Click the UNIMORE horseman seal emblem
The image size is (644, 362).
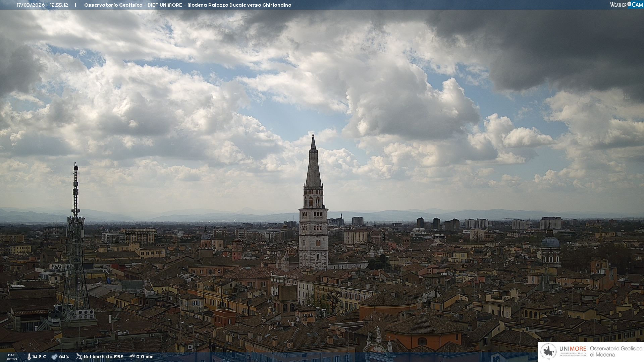click(548, 352)
